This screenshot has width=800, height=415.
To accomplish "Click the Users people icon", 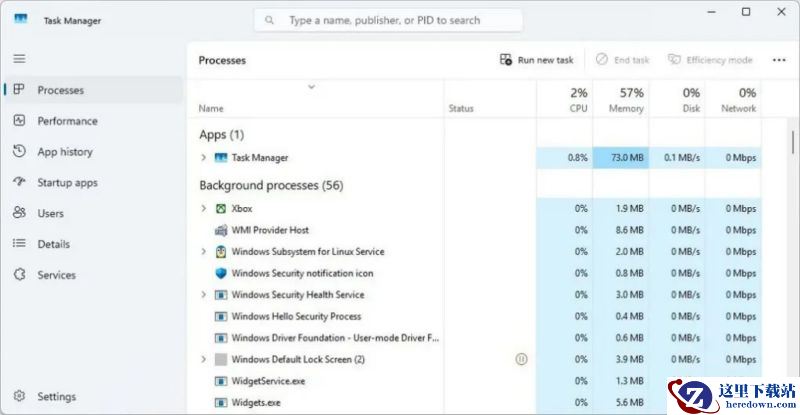I will [19, 212].
